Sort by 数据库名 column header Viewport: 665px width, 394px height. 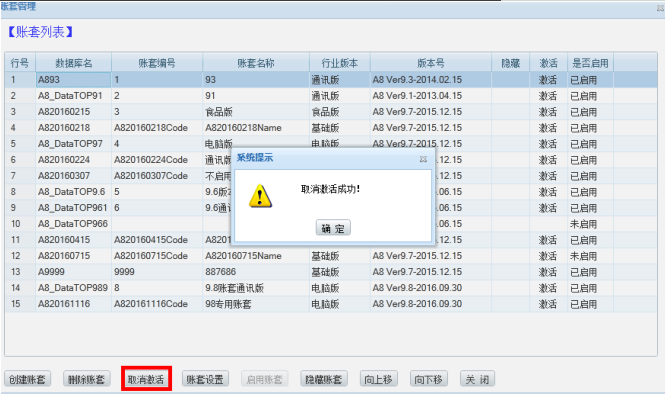pyautogui.click(x=74, y=63)
